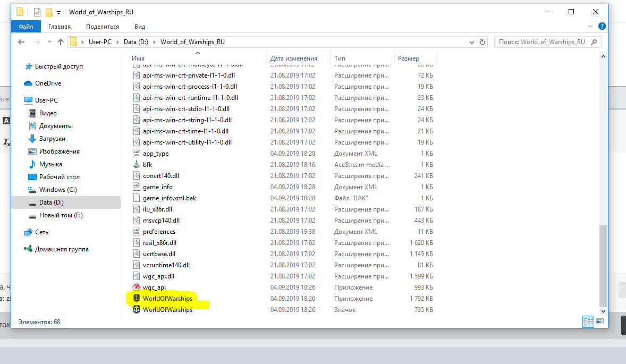This screenshot has height=364, width=626.
Task: Select the wgc_api application icon
Action: [x=137, y=287]
